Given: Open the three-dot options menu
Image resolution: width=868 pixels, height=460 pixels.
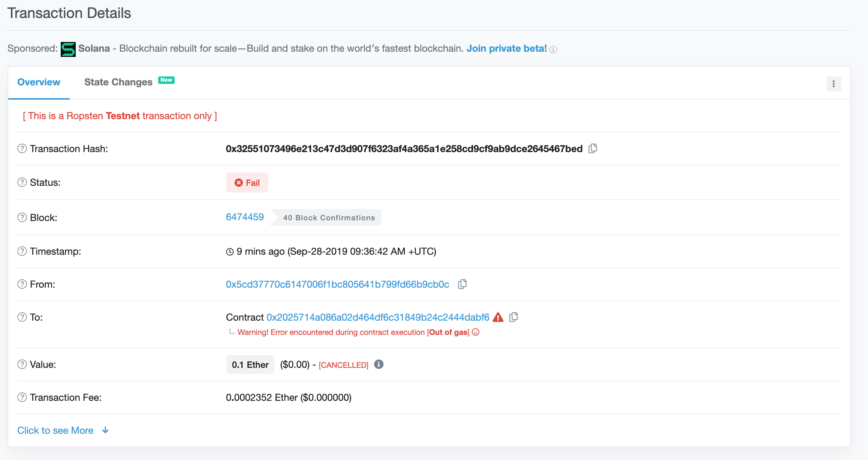Looking at the screenshot, I should pyautogui.click(x=834, y=84).
